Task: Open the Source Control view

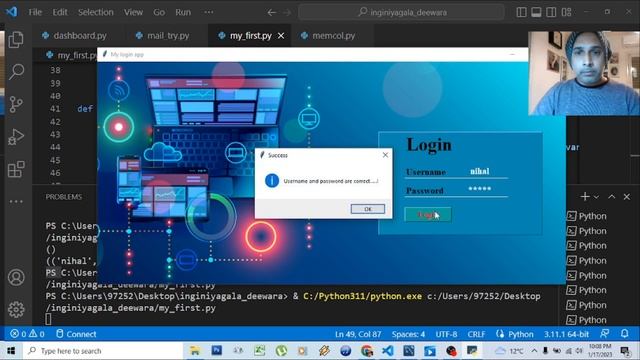Action: pos(16,104)
